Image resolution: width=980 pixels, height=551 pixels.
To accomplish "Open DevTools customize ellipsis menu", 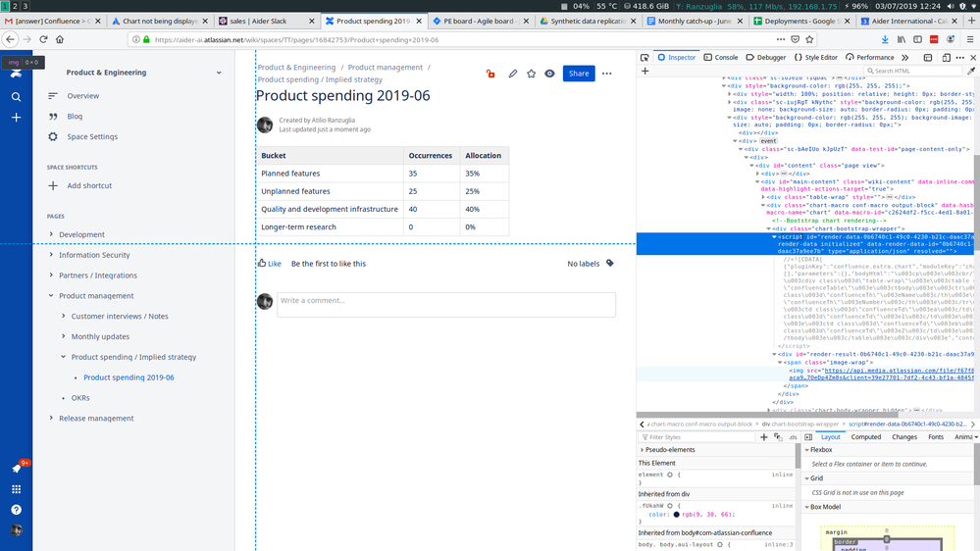I will [x=960, y=58].
